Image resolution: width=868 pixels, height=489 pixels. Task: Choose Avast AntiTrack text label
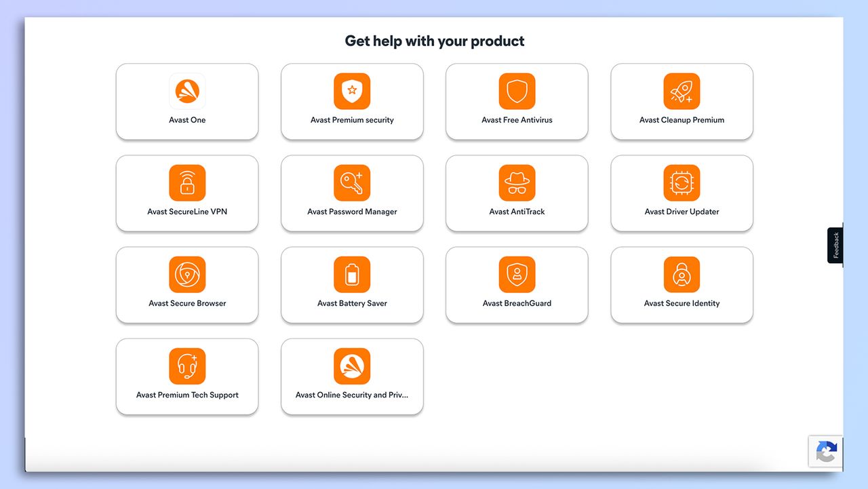coord(517,212)
